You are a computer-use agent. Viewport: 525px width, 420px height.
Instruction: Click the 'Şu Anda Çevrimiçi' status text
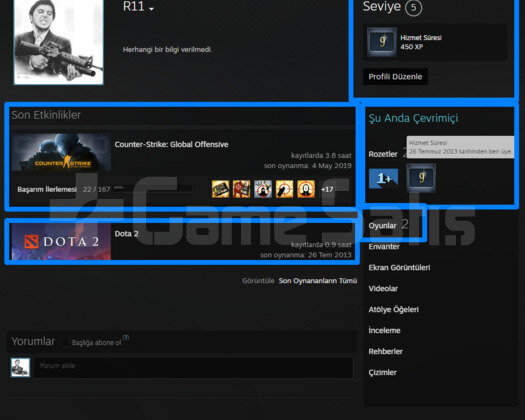click(413, 118)
